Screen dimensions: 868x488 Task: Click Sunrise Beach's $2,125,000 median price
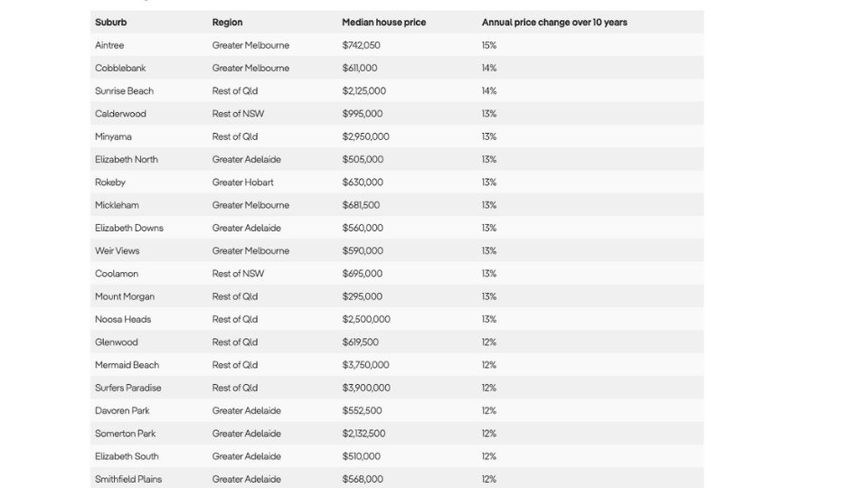click(x=363, y=91)
